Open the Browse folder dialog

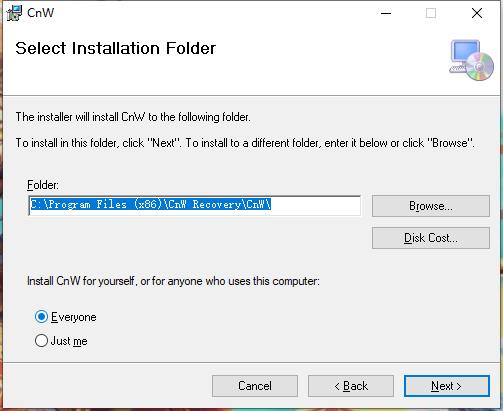[431, 206]
